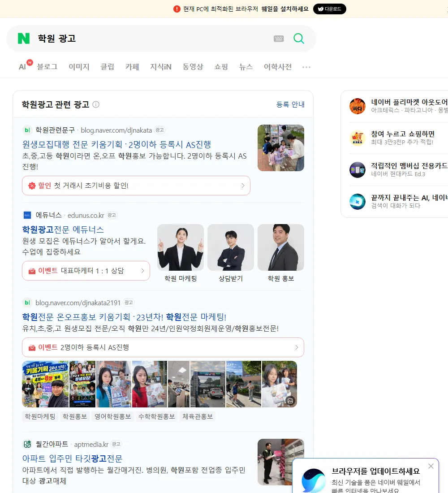Click the 월간아파트 green favicon
This screenshot has width=448, height=493.
click(x=27, y=444)
